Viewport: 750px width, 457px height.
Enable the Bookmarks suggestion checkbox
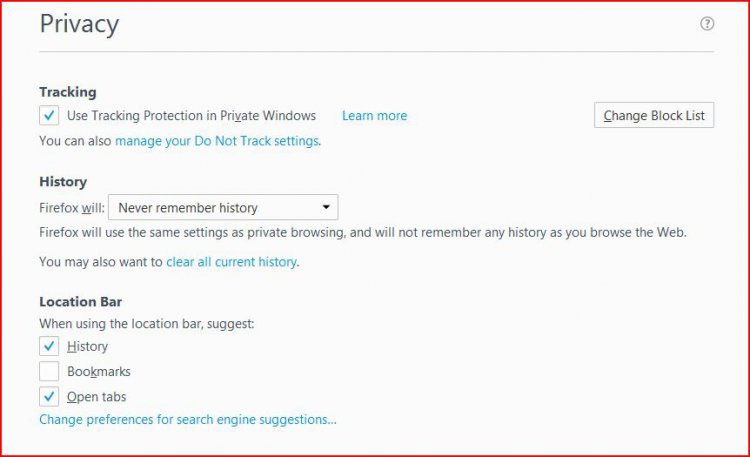point(49,371)
